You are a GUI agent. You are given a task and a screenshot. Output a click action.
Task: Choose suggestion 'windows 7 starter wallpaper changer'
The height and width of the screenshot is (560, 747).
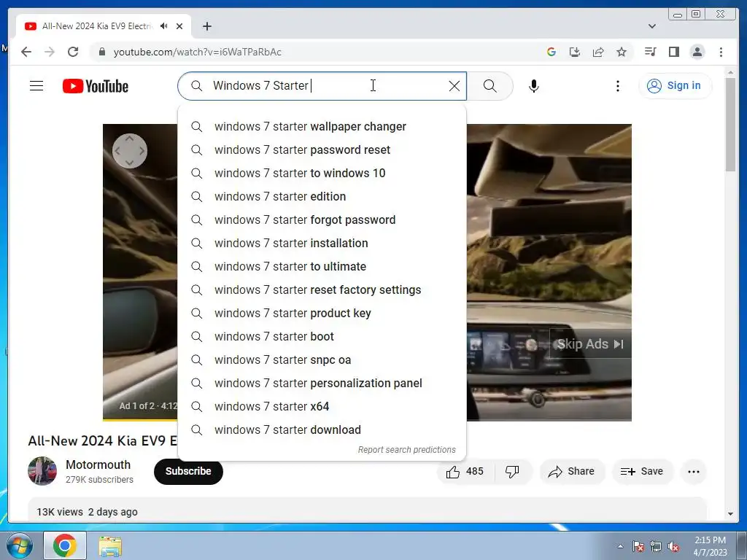click(322, 127)
